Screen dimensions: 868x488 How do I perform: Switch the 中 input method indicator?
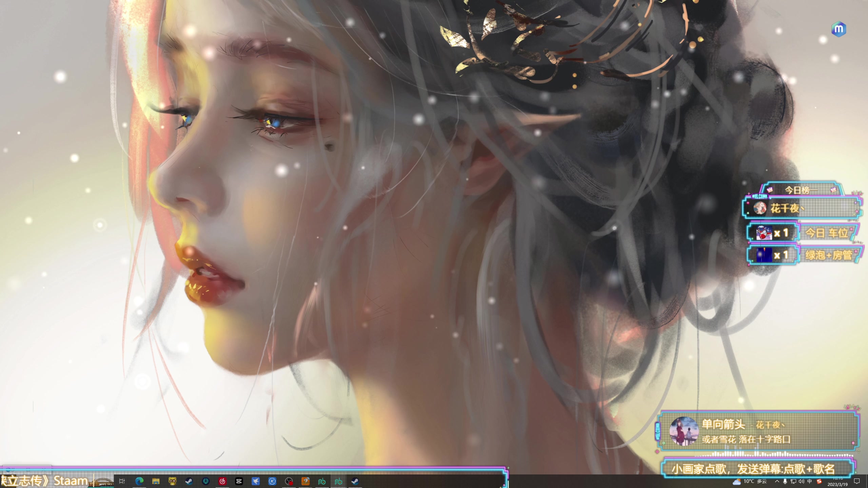coord(810,481)
